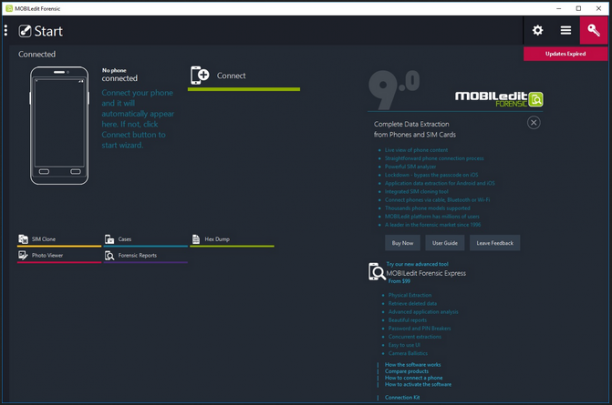Viewport: 612px width, 405px height.
Task: Click the Connect label
Action: click(x=231, y=76)
